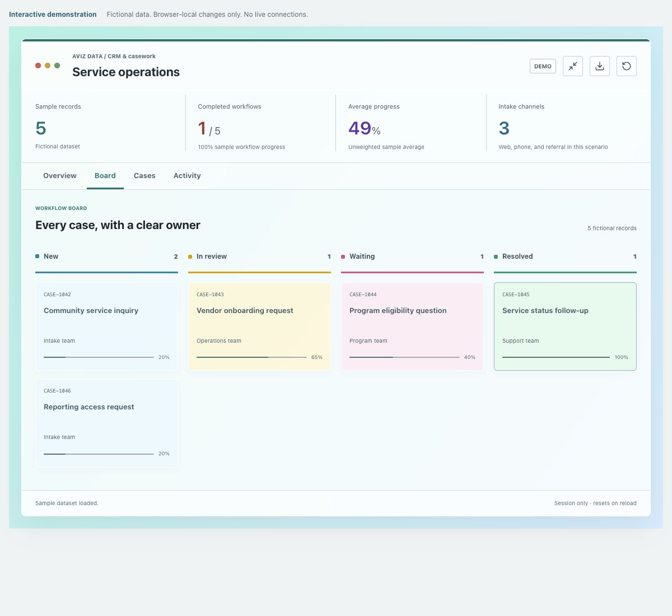
Task: Open the Community service inquiry card
Action: (x=106, y=326)
